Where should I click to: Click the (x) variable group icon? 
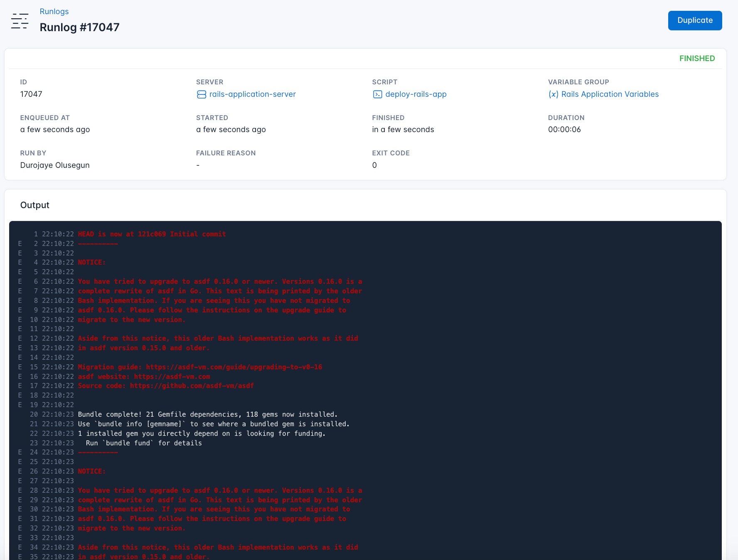[x=553, y=94]
